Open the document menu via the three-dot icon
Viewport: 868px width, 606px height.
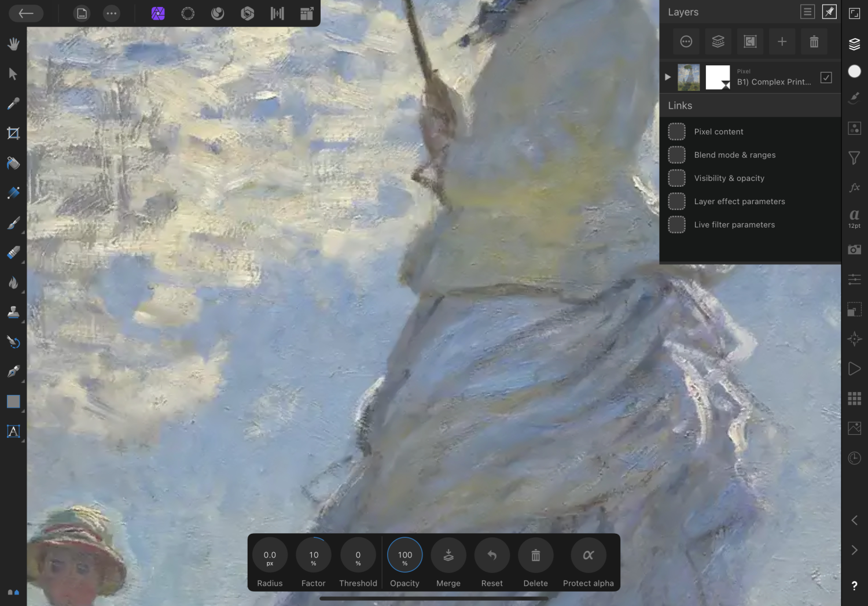(x=111, y=13)
